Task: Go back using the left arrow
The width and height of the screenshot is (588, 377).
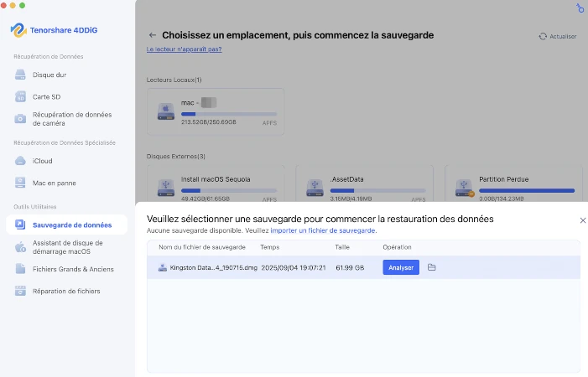Action: click(153, 35)
